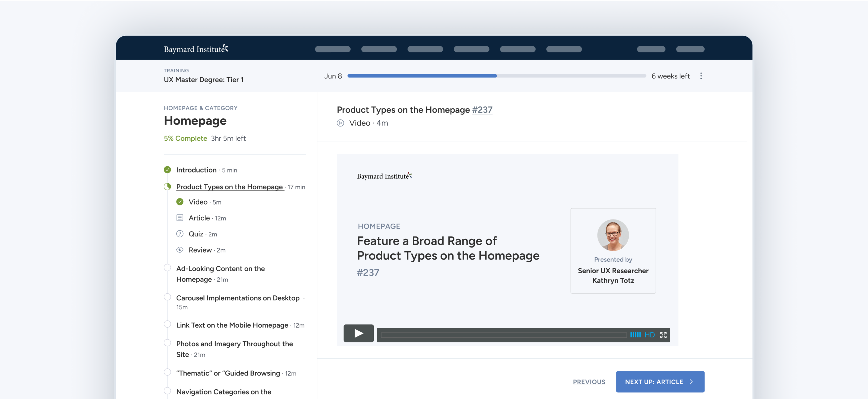The height and width of the screenshot is (399, 868).
Task: Click the green checkmark beside Introduction
Action: 167,170
